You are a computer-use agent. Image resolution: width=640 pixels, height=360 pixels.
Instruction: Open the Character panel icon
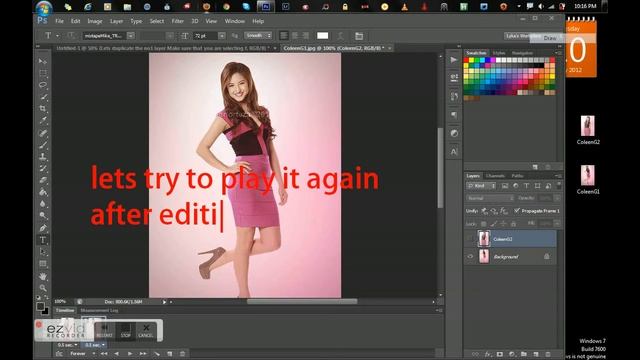(454, 152)
